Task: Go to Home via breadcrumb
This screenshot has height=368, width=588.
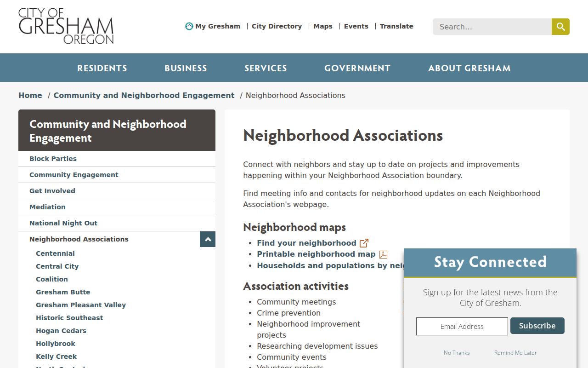Action: point(30,95)
